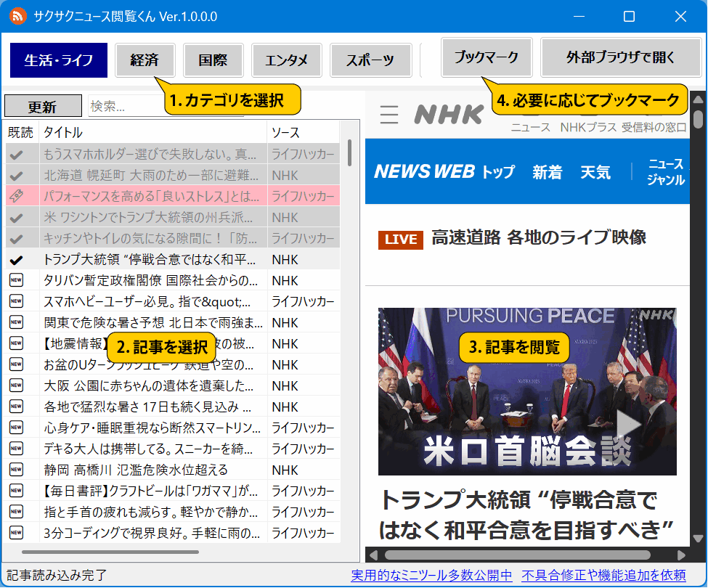Click the ブックマーク button
Screen dimensions: 708x588
[x=487, y=57]
